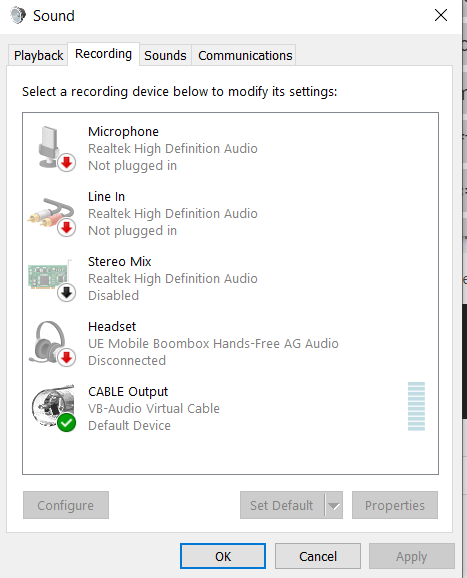Click the OK button
The width and height of the screenshot is (467, 578).
[x=223, y=556]
